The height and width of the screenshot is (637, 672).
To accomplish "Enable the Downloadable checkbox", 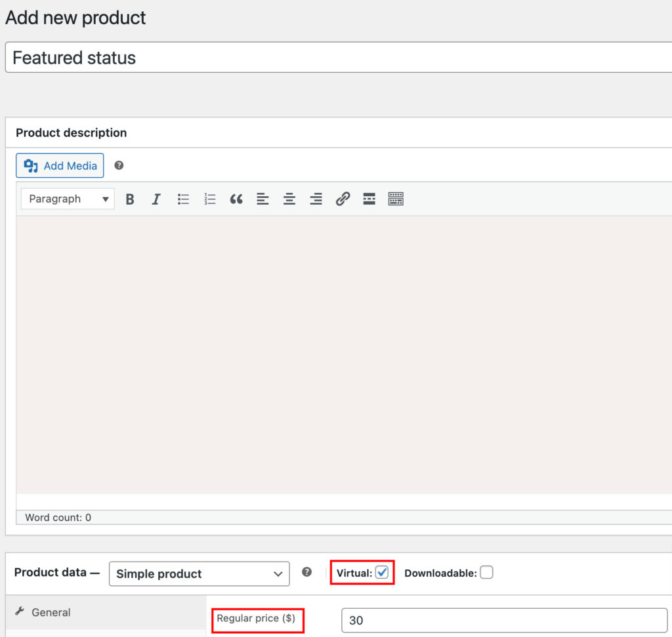I will (486, 572).
